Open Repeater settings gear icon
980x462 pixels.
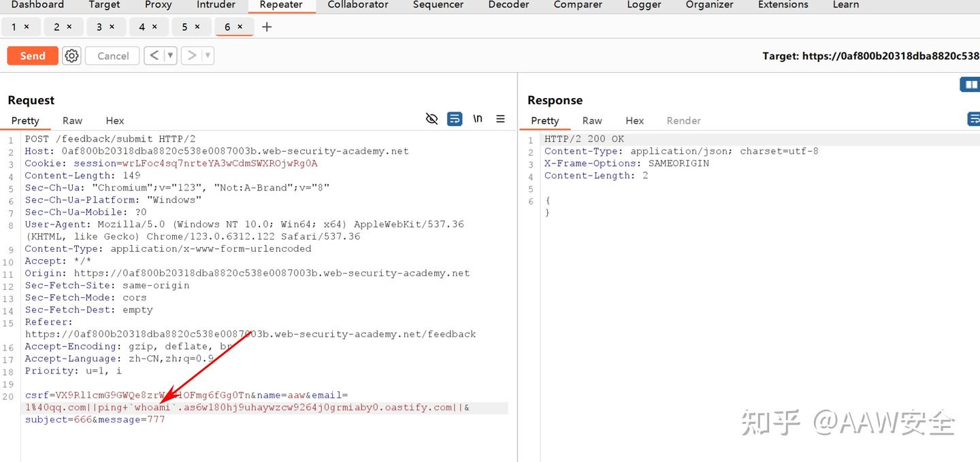71,56
